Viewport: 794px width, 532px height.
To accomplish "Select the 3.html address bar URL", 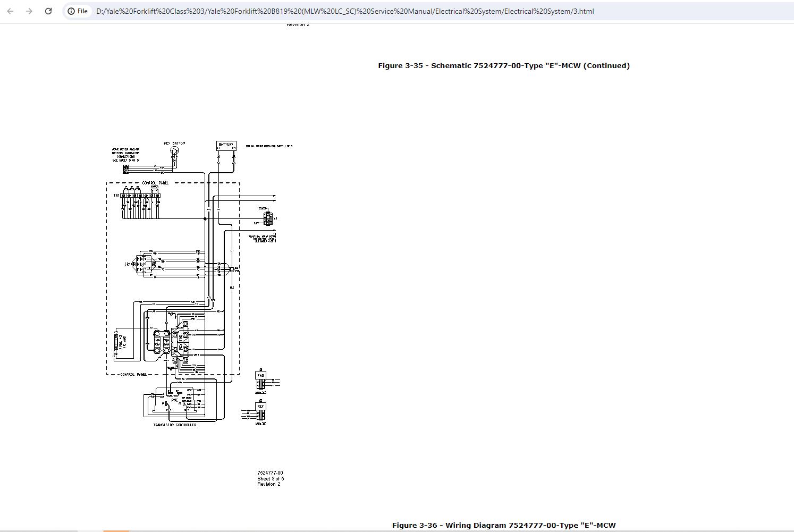I will coord(345,11).
